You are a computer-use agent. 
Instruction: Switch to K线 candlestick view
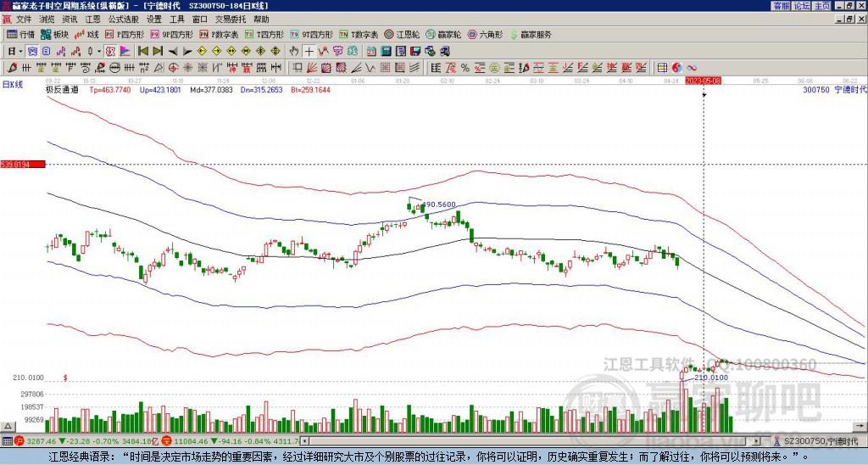(87, 34)
